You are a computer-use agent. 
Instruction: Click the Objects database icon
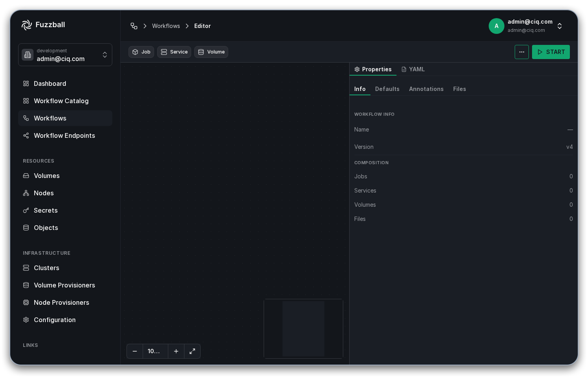coord(26,228)
